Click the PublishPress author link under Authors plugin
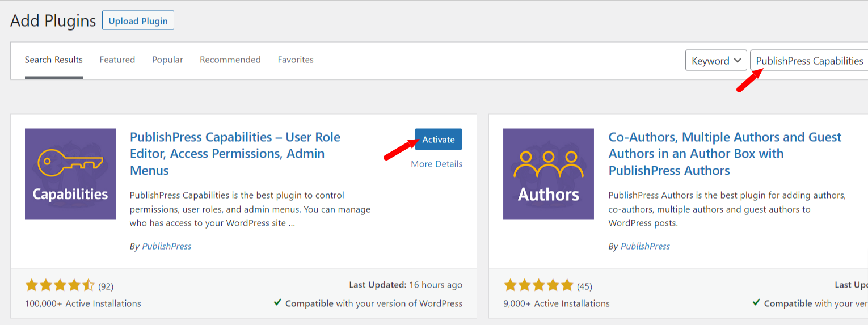Image resolution: width=868 pixels, height=325 pixels. 645,246
